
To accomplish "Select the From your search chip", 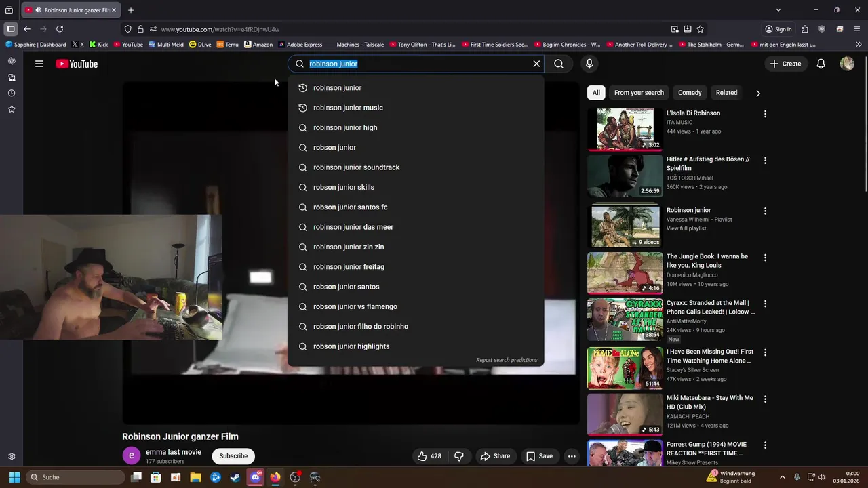I will (639, 93).
